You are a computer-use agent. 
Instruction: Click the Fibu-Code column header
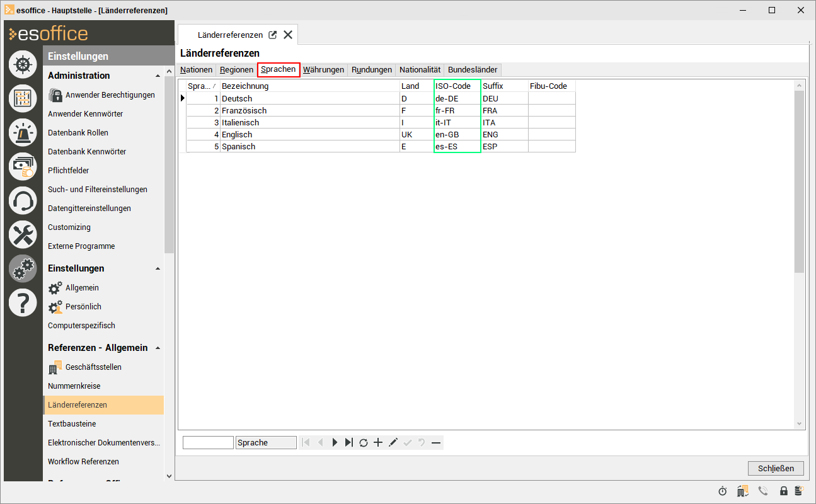[552, 86]
